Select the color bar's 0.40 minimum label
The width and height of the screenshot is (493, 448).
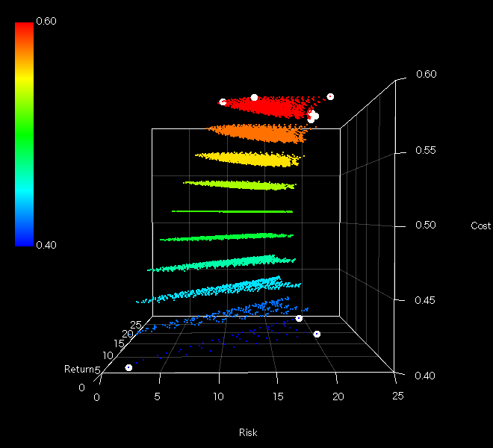click(46, 245)
